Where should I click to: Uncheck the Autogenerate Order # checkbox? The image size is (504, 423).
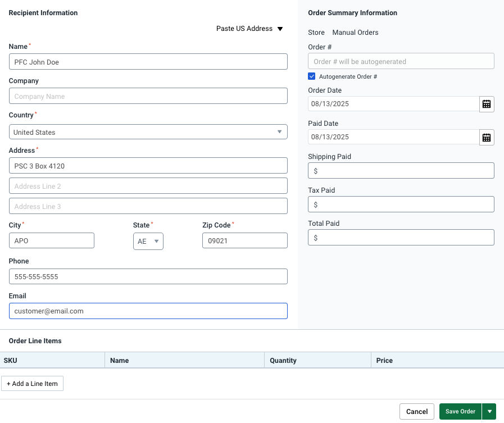tap(312, 76)
